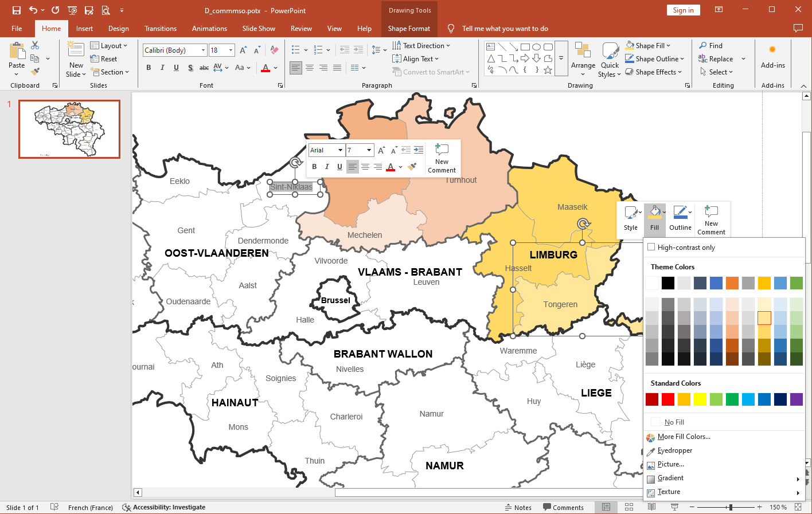Viewport: 812px width, 514px height.
Task: Open the font size dropdown
Action: pyautogui.click(x=232, y=50)
